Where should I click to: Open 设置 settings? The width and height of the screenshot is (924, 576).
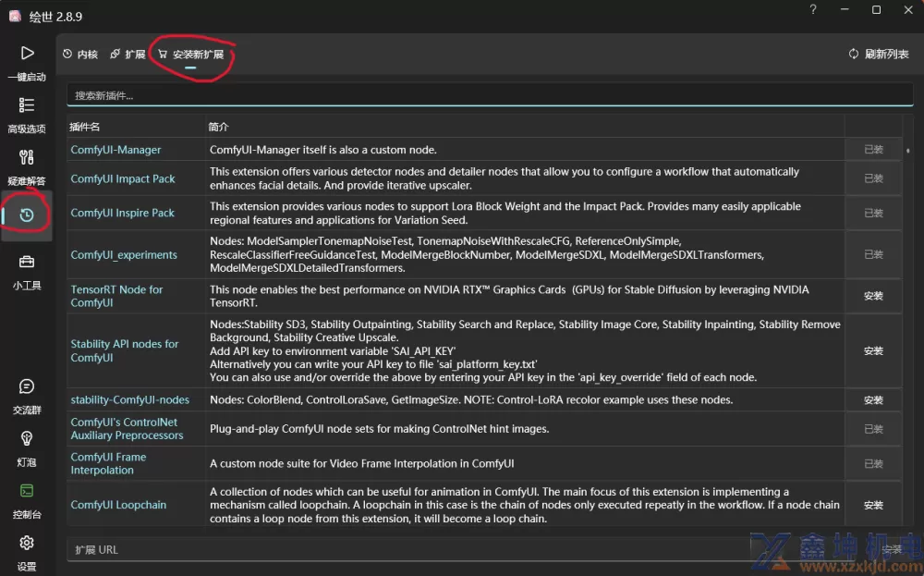click(x=27, y=553)
